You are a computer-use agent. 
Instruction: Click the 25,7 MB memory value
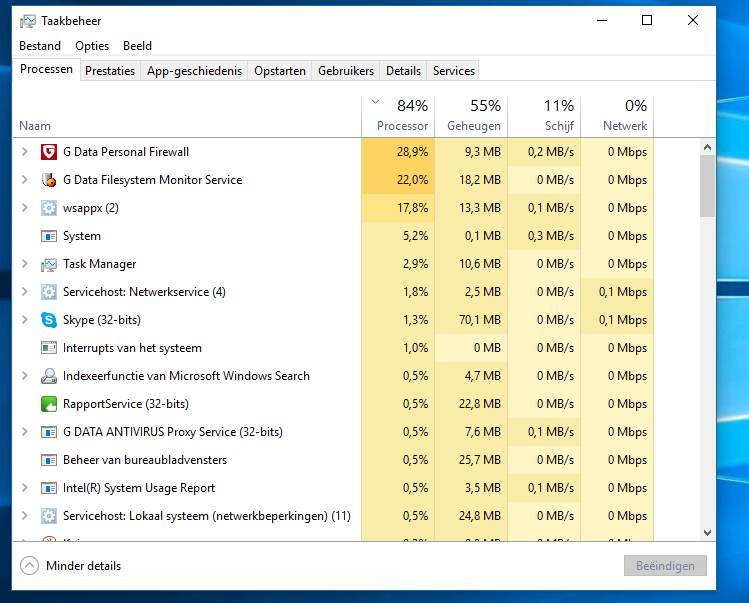coord(480,460)
